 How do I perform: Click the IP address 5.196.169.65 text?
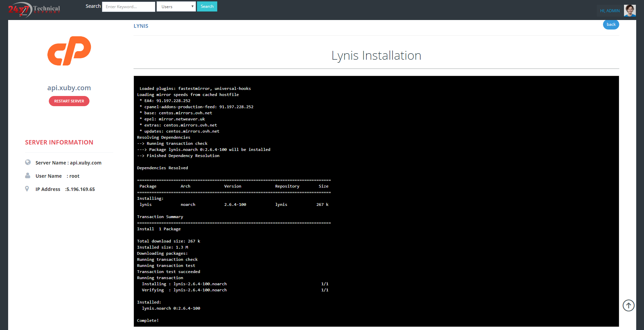(x=81, y=189)
